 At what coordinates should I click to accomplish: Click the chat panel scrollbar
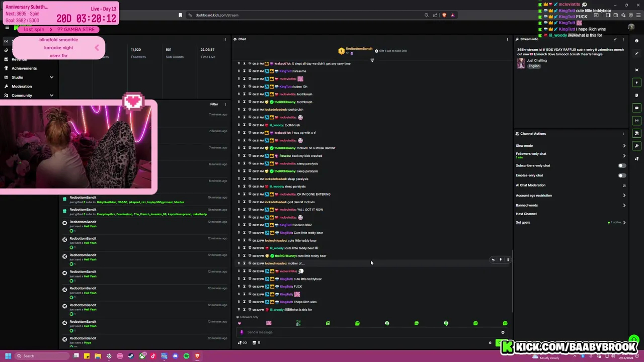(512, 282)
